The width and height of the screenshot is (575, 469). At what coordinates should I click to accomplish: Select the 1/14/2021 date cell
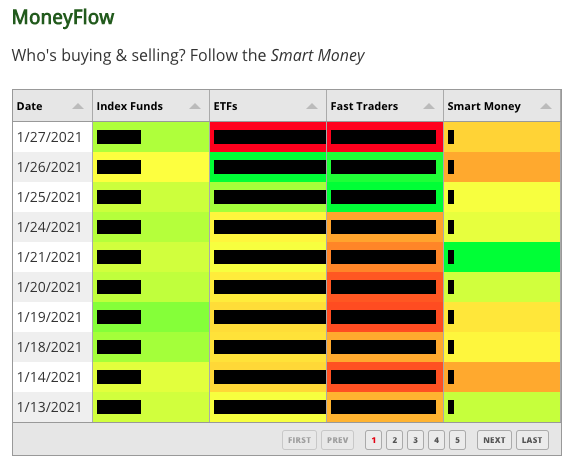[x=52, y=377]
